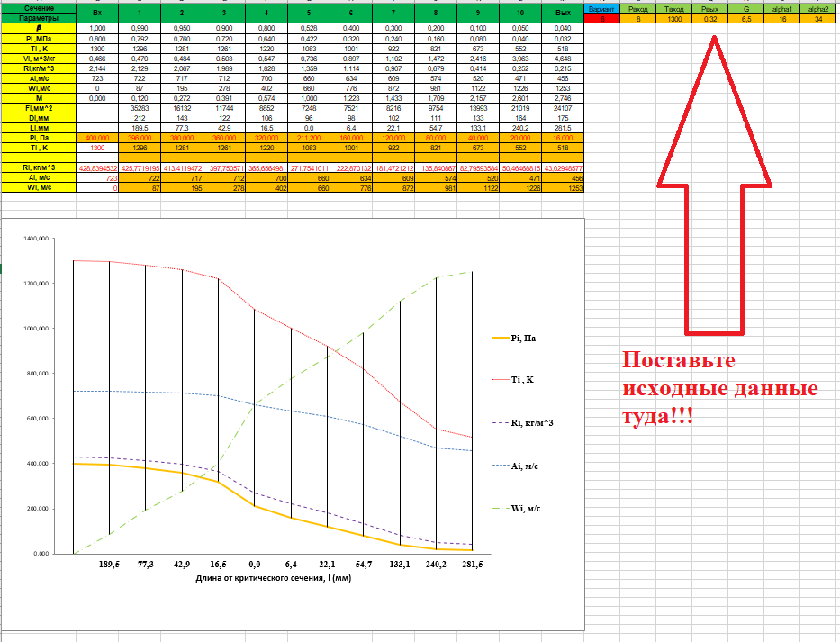Click the "Ti , K" chart legend entry
The image size is (840, 642).
tap(513, 379)
